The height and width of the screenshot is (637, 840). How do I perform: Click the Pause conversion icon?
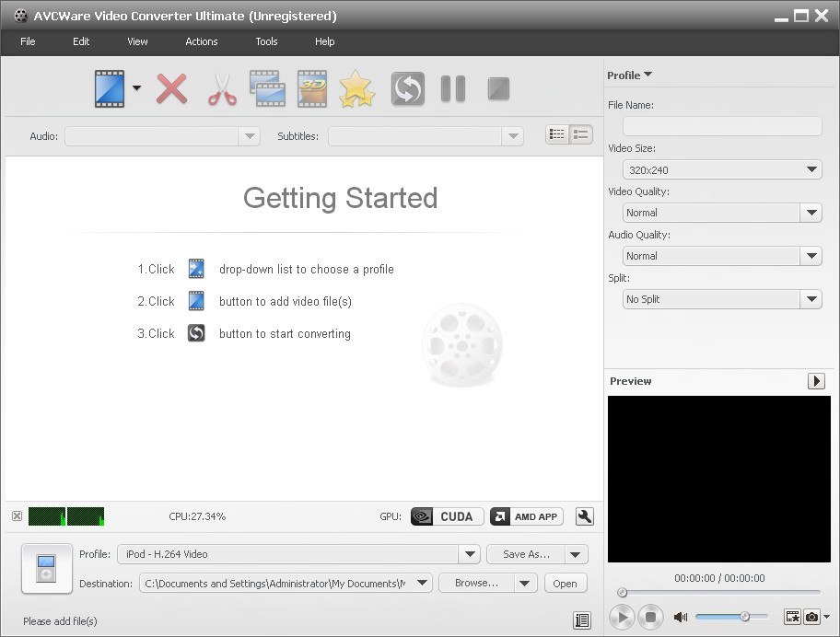(x=452, y=88)
